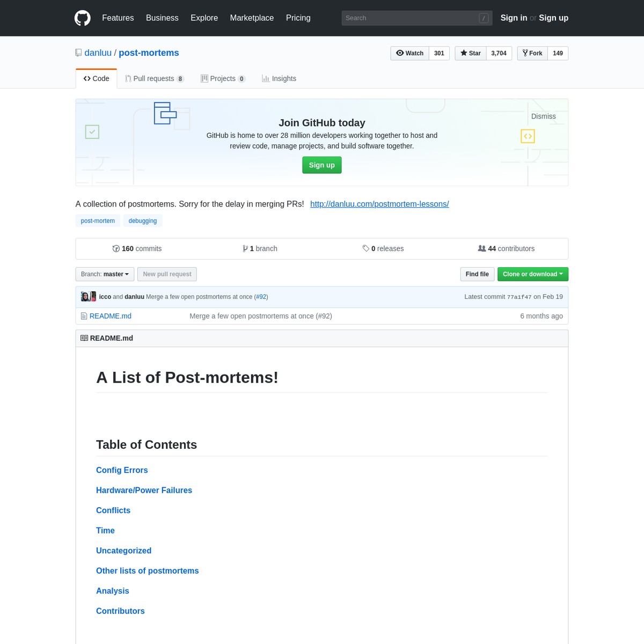
Task: Click the GitHub octocat logo
Action: [x=83, y=18]
